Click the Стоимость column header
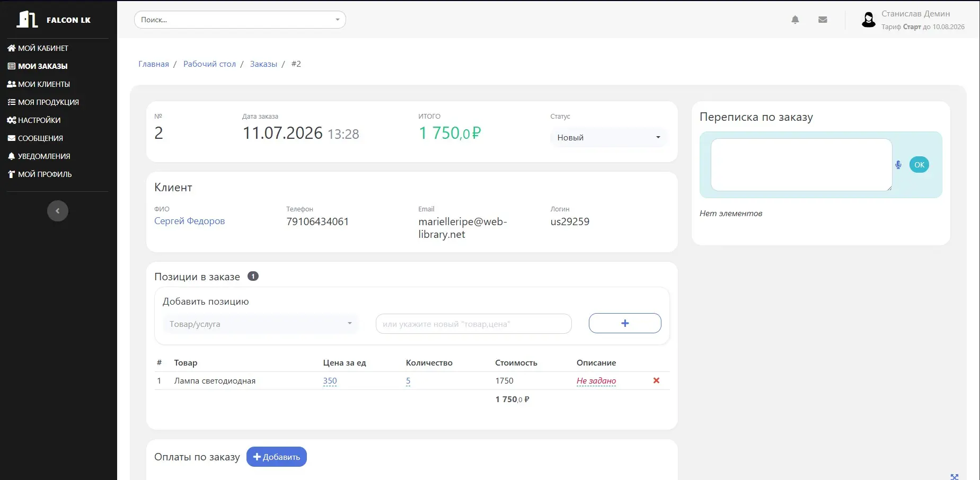 [516, 363]
